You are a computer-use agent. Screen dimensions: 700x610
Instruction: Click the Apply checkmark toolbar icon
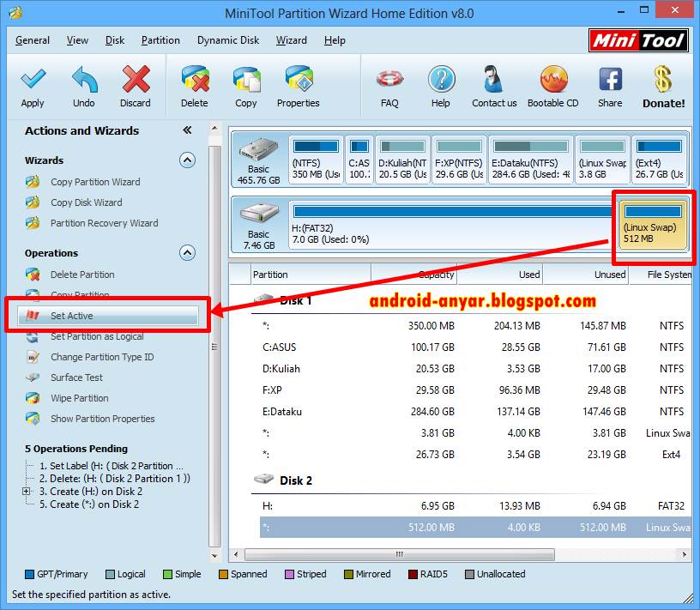33,79
